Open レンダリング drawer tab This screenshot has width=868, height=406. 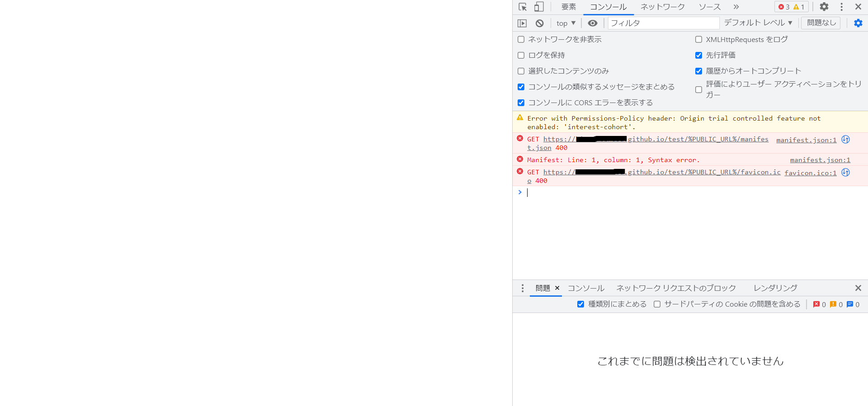pos(775,288)
